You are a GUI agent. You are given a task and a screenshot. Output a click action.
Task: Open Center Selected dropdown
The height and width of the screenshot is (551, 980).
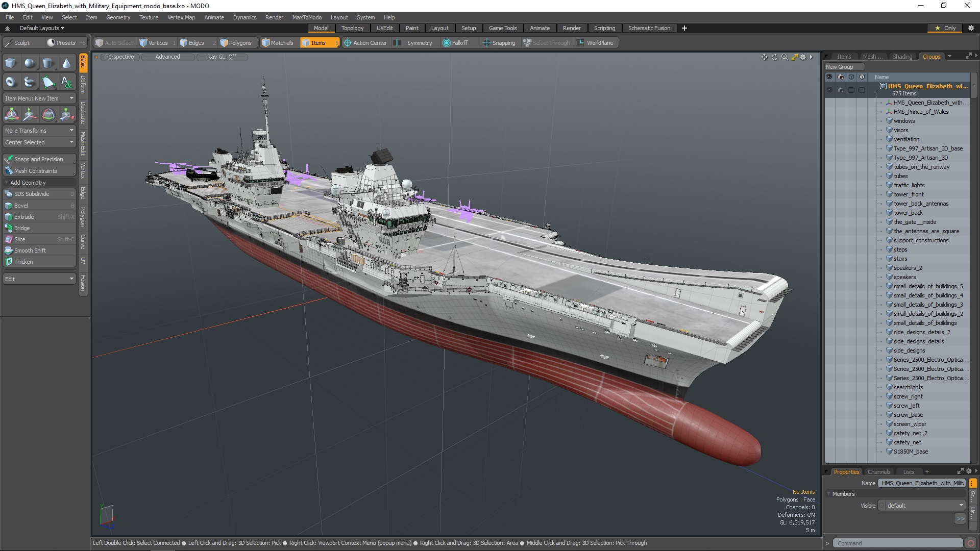point(39,142)
